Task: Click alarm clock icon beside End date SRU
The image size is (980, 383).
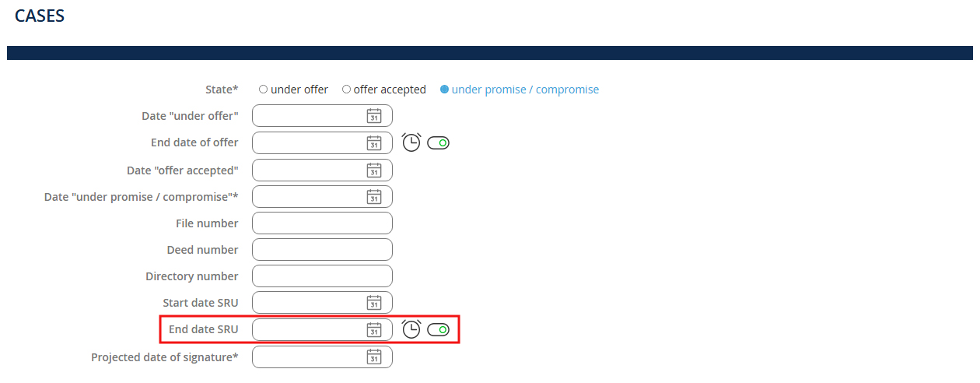Action: (x=411, y=329)
